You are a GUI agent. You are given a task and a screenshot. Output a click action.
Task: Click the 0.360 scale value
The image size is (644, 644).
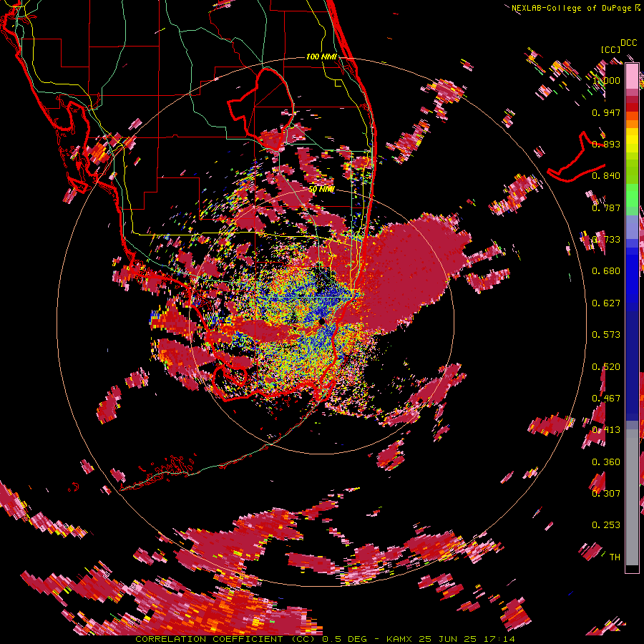pyautogui.click(x=606, y=462)
